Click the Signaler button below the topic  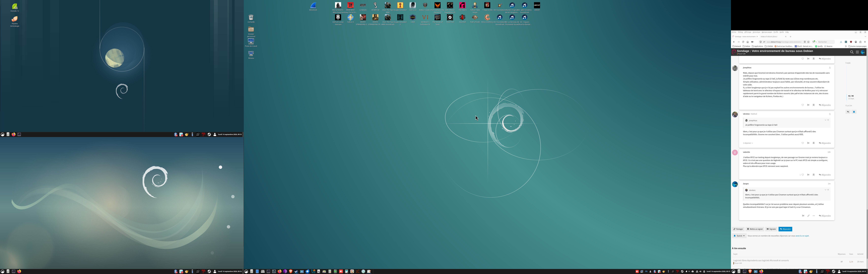click(x=771, y=229)
